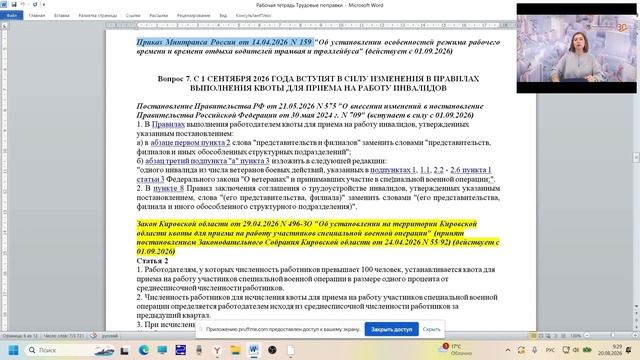Click the Redo icon in quick access toolbar
The image size is (640, 360).
[x=35, y=4]
